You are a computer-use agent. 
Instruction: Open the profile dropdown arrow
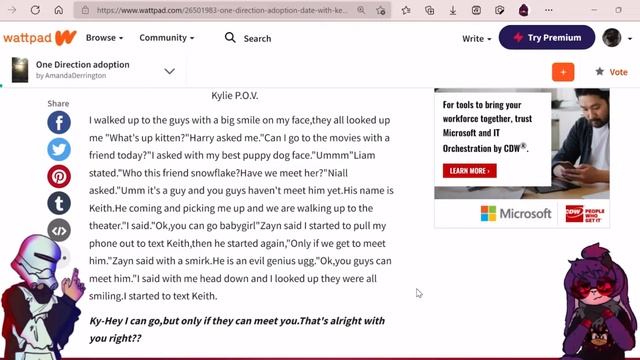(x=630, y=38)
